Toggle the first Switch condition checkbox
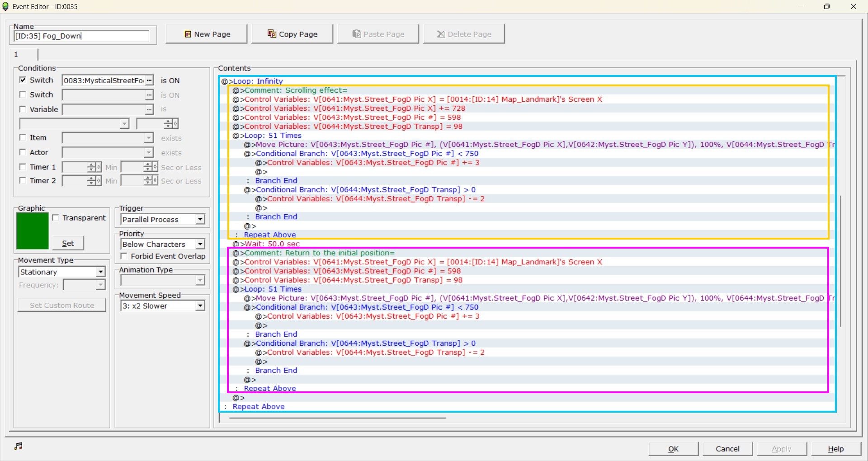The width and height of the screenshot is (868, 461). coord(23,80)
